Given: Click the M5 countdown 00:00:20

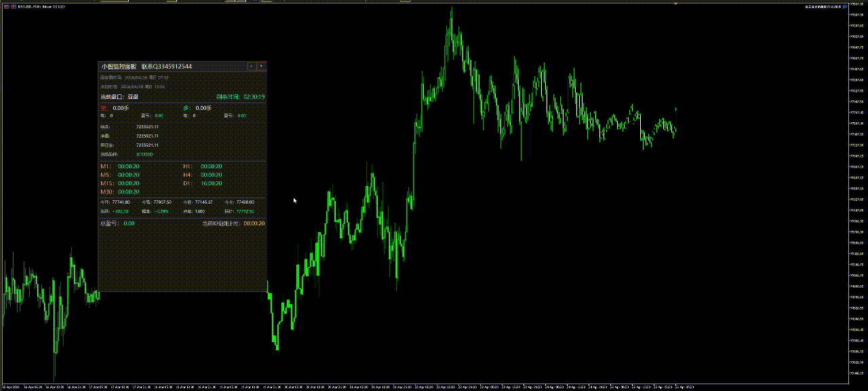Looking at the screenshot, I should coord(128,175).
